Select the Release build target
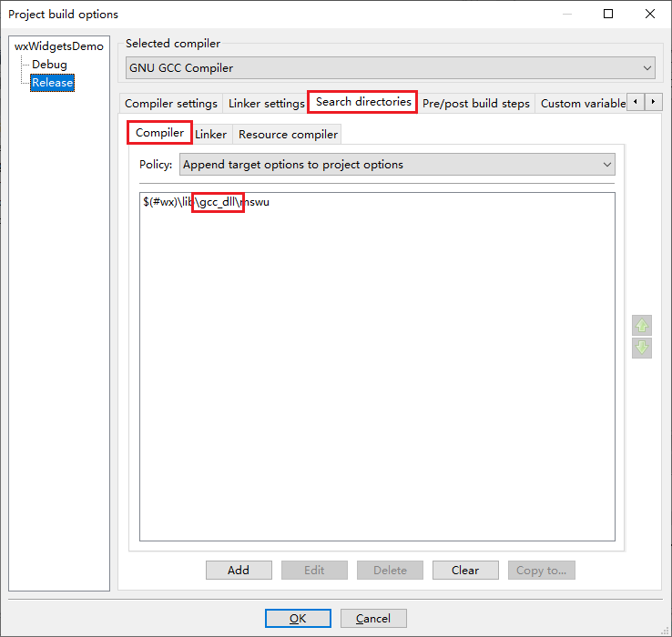The height and width of the screenshot is (637, 672). pyautogui.click(x=52, y=82)
